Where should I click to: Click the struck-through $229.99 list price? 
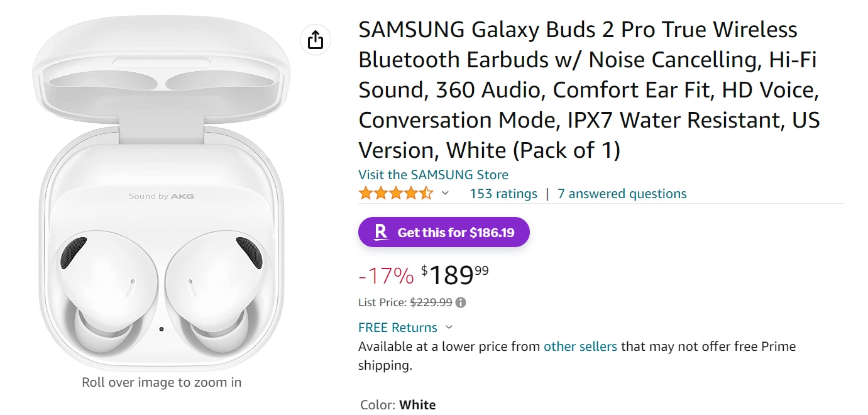click(x=431, y=302)
